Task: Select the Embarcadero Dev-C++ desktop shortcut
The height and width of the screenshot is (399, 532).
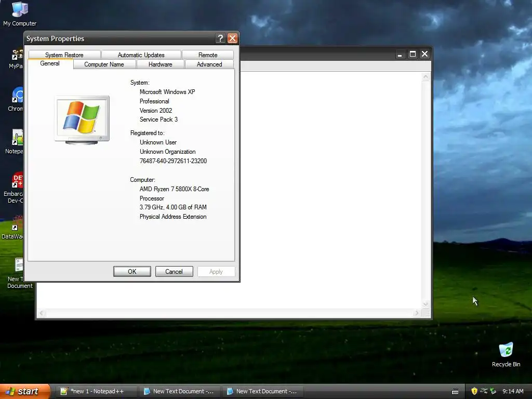Action: click(x=14, y=188)
